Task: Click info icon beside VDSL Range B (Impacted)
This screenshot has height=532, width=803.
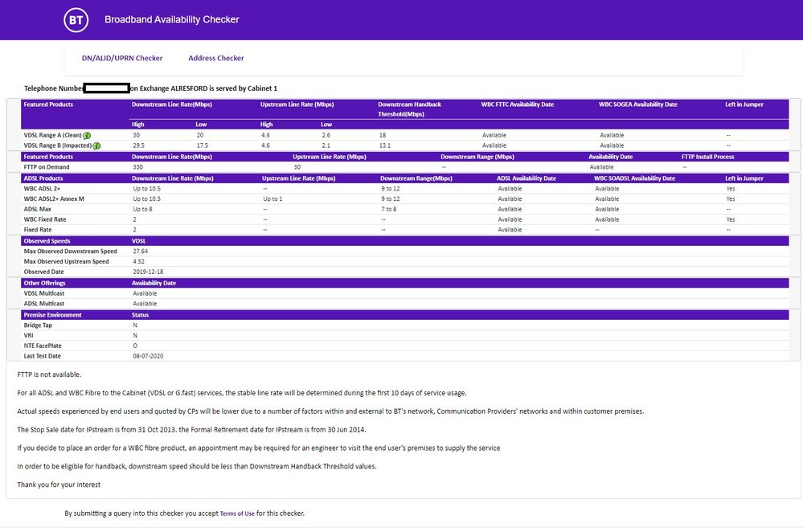Action: (96, 146)
